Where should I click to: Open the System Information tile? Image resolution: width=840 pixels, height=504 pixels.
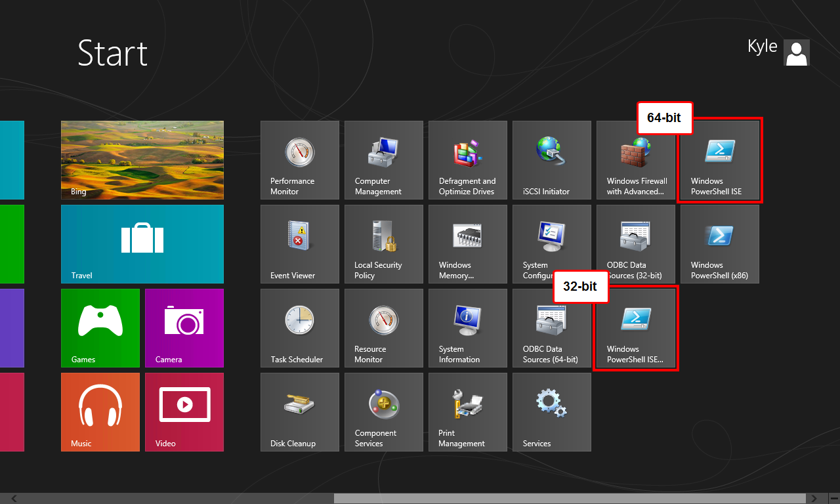(468, 328)
